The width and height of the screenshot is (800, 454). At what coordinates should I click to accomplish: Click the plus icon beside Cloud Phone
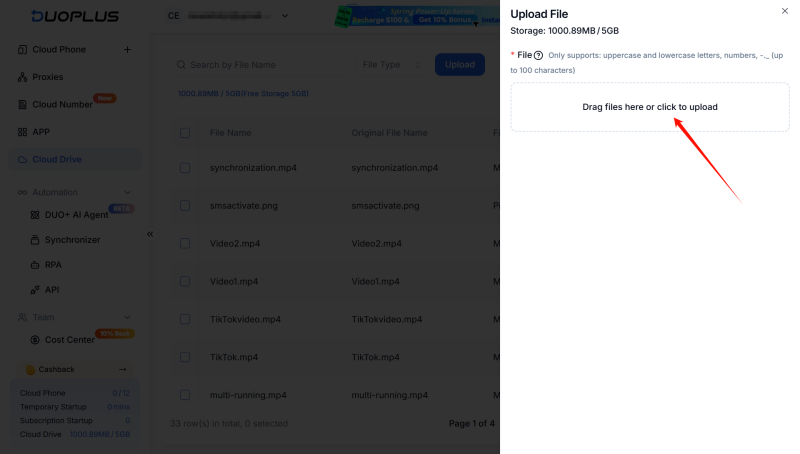[127, 50]
